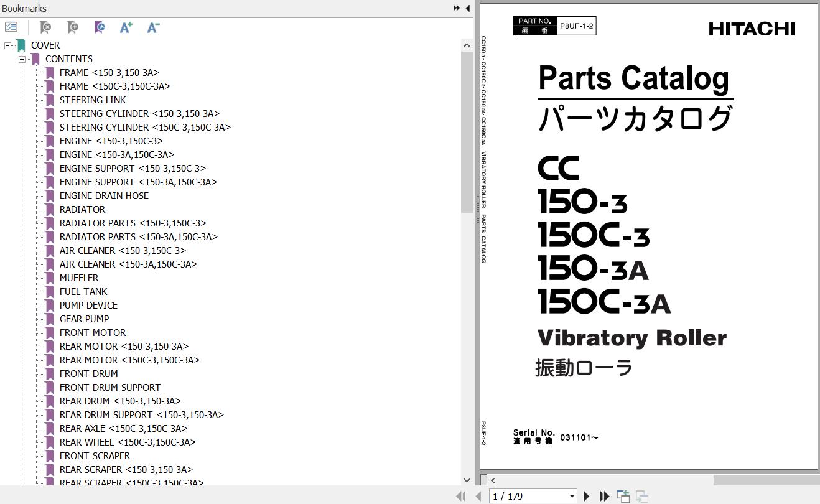Jump to STEERING LINK bookmark
Viewport: 820px width, 504px height.
(x=93, y=100)
